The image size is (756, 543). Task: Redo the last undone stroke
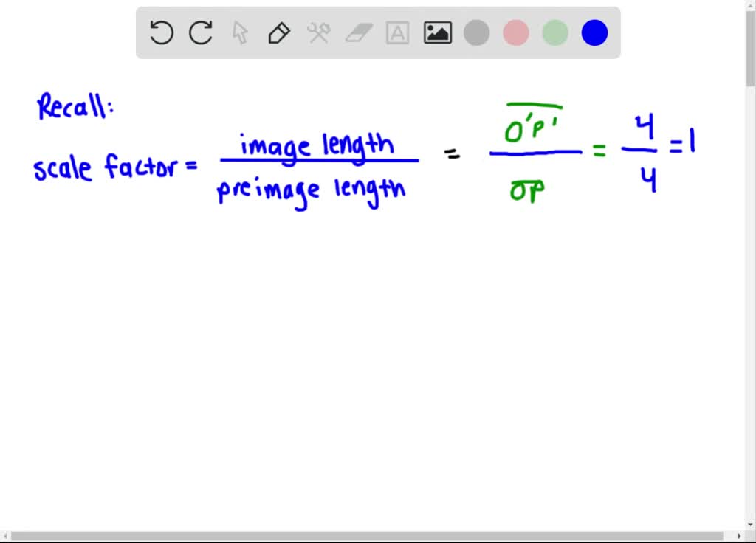201,32
